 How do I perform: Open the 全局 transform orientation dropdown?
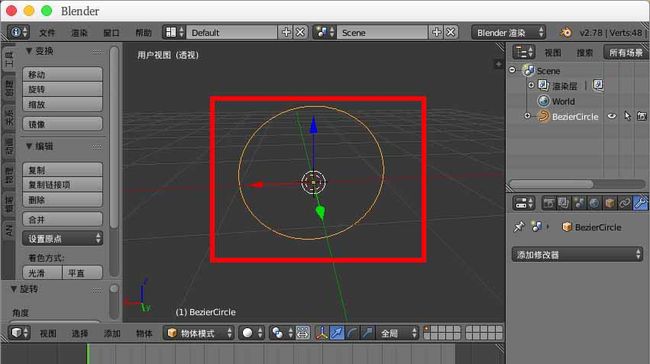coord(398,333)
